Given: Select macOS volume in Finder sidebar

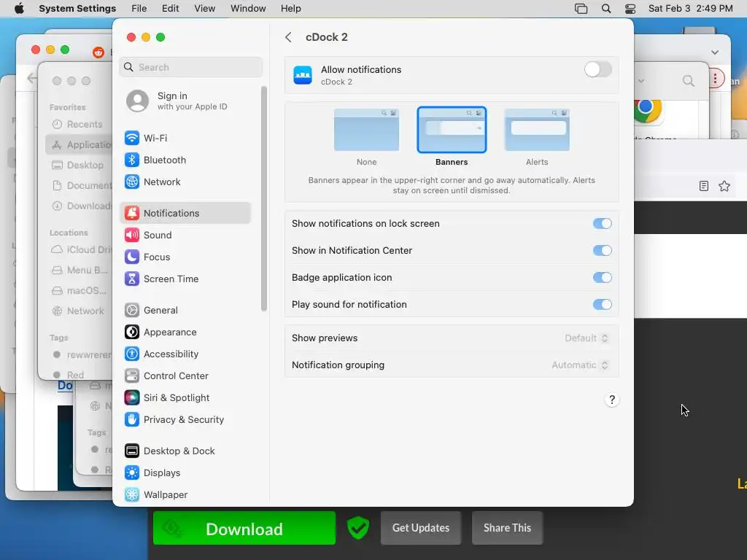Looking at the screenshot, I should (x=79, y=290).
